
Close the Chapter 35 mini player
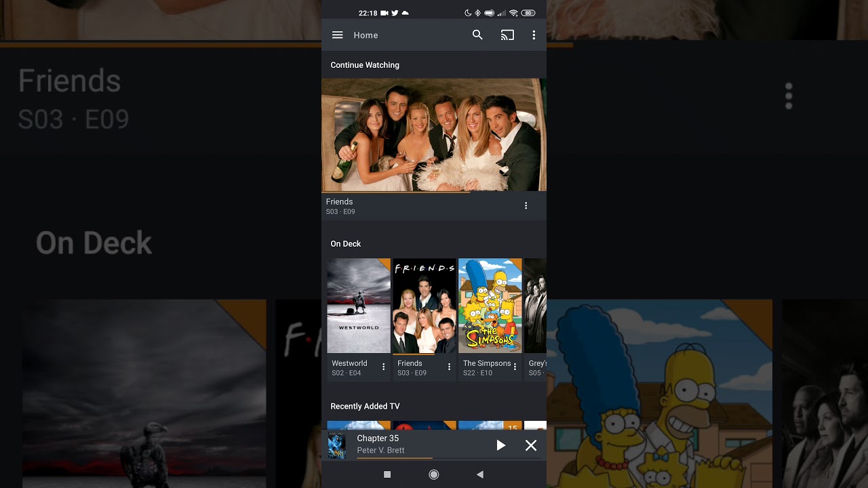click(x=531, y=445)
